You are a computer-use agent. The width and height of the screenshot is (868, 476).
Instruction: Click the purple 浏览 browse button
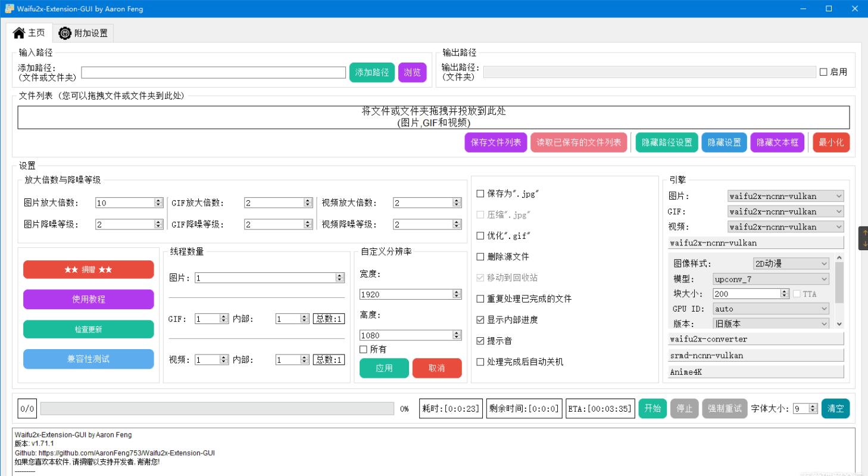[x=413, y=73]
